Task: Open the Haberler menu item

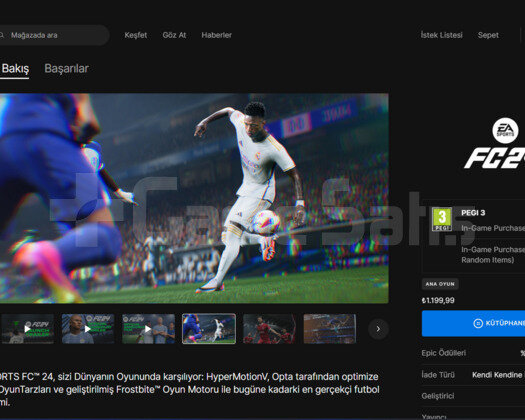Action: [x=216, y=35]
